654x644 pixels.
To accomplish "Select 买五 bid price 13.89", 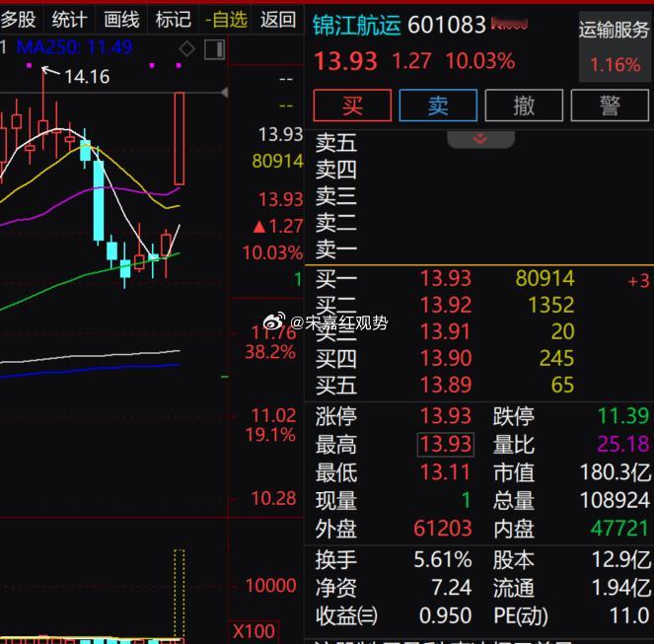I will tap(446, 385).
